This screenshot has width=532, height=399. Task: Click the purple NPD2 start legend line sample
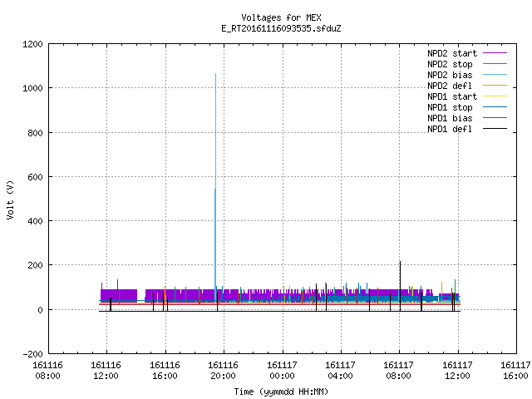(x=495, y=53)
